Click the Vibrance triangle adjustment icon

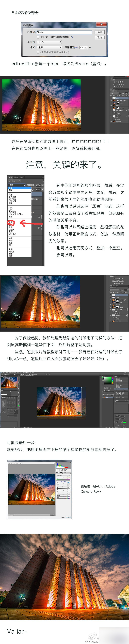(123, 82)
